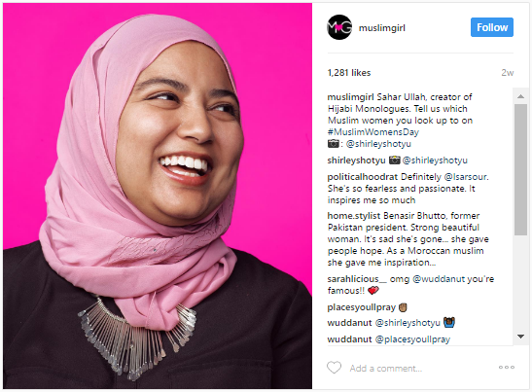532x392 pixels.
Task: Click the portrait photo of the post
Action: pyautogui.click(x=158, y=196)
